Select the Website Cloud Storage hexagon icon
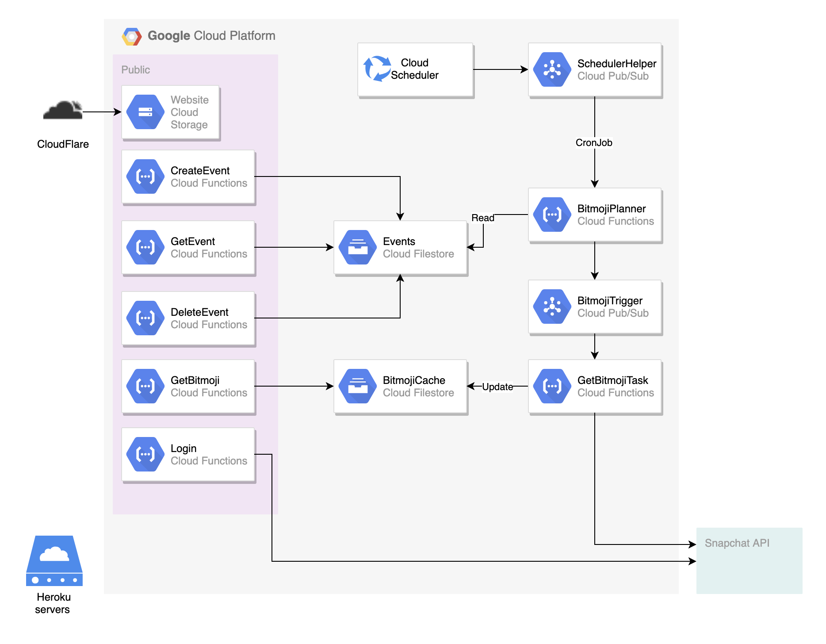This screenshot has height=644, width=826. pos(145,112)
